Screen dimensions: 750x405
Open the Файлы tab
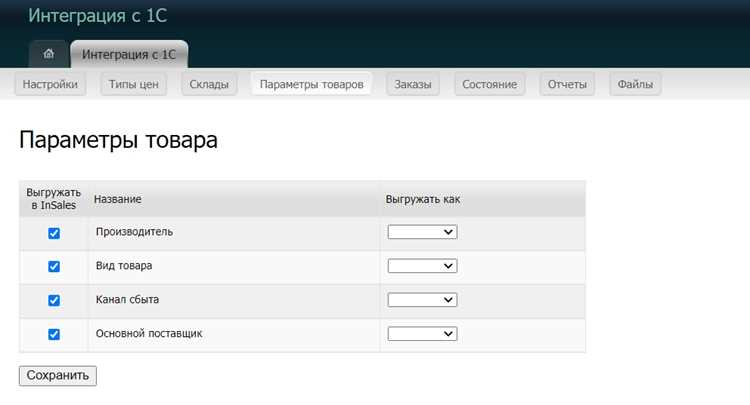tap(635, 84)
